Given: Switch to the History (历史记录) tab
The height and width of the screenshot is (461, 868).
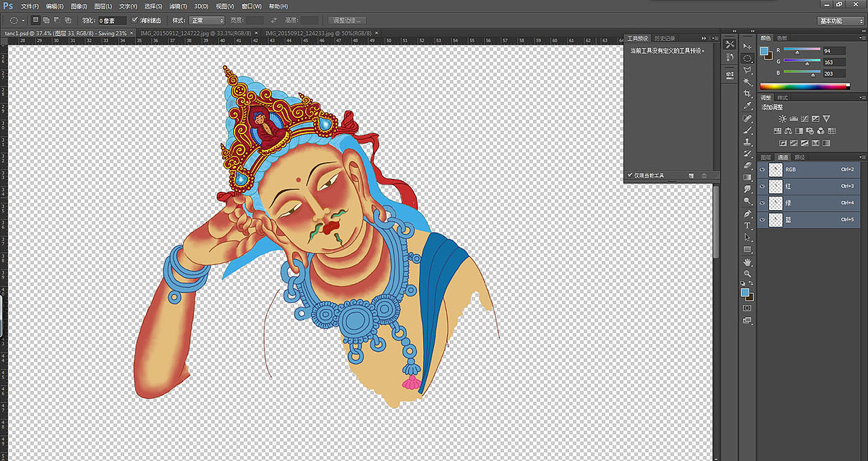Looking at the screenshot, I should pos(665,39).
